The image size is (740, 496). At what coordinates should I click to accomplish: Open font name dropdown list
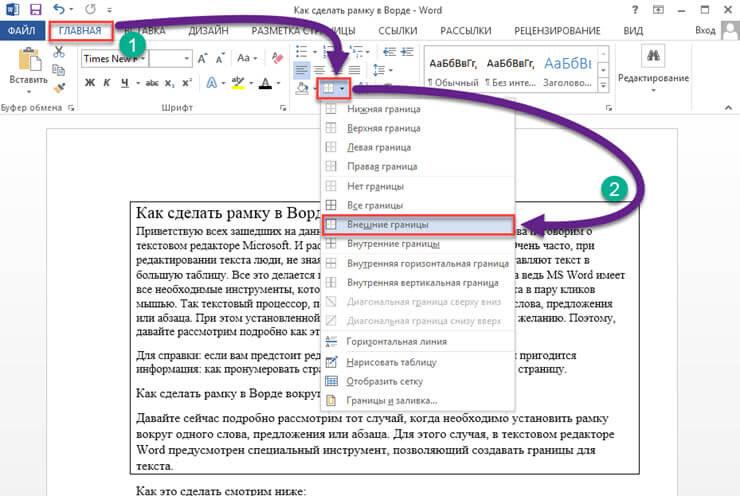click(x=143, y=59)
